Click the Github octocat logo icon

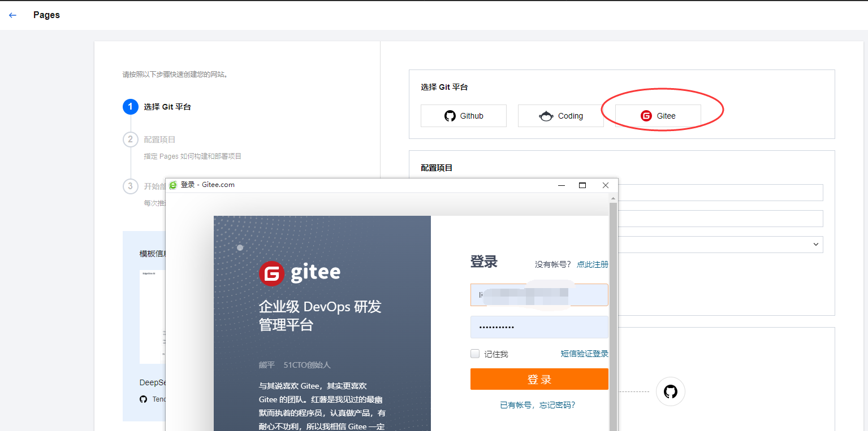coord(450,116)
